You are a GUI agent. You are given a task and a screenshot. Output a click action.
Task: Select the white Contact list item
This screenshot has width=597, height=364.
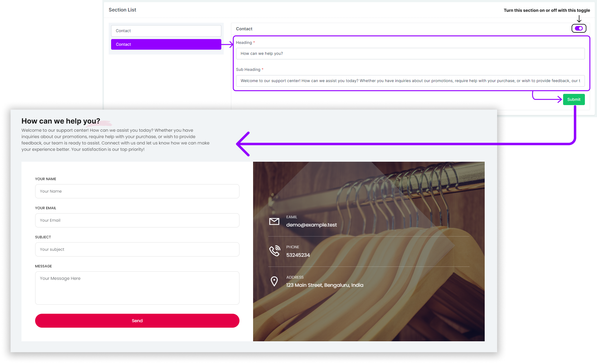tap(166, 31)
